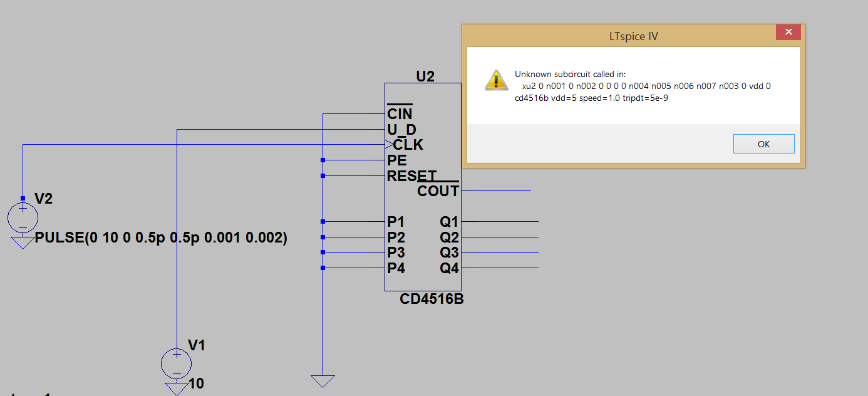
Task: Click the Q4 output pin label
Action: pyautogui.click(x=450, y=268)
